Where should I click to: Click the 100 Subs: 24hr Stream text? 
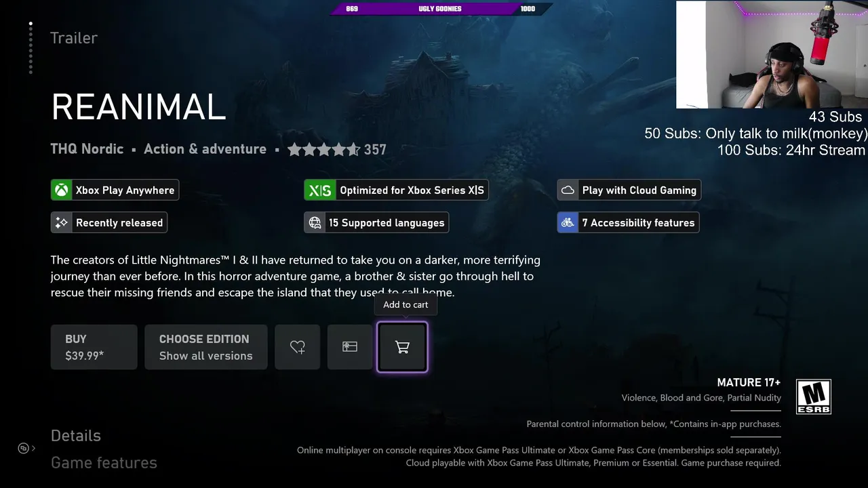(x=791, y=150)
